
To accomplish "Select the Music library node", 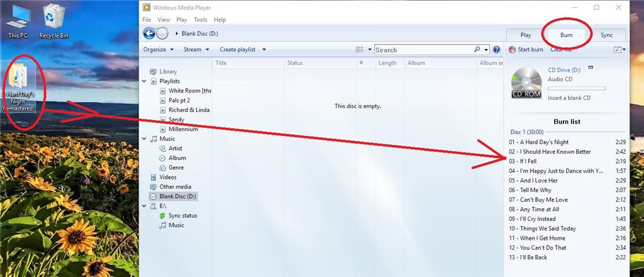I will pyautogui.click(x=167, y=138).
